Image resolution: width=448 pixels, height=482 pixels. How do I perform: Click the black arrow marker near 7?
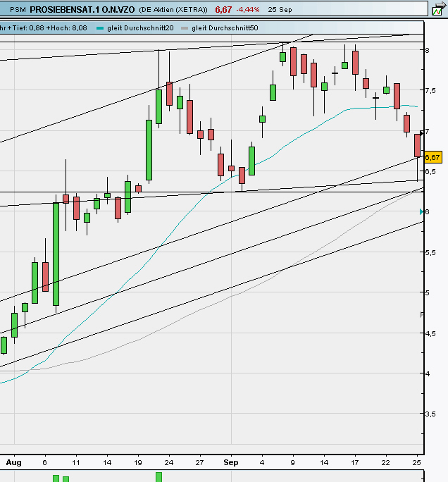click(x=421, y=132)
